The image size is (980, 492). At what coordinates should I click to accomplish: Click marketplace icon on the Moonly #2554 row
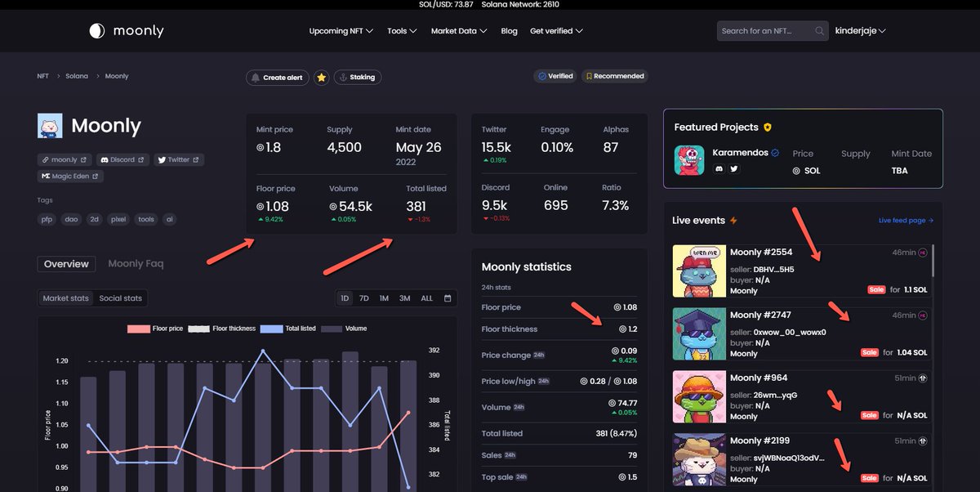923,253
